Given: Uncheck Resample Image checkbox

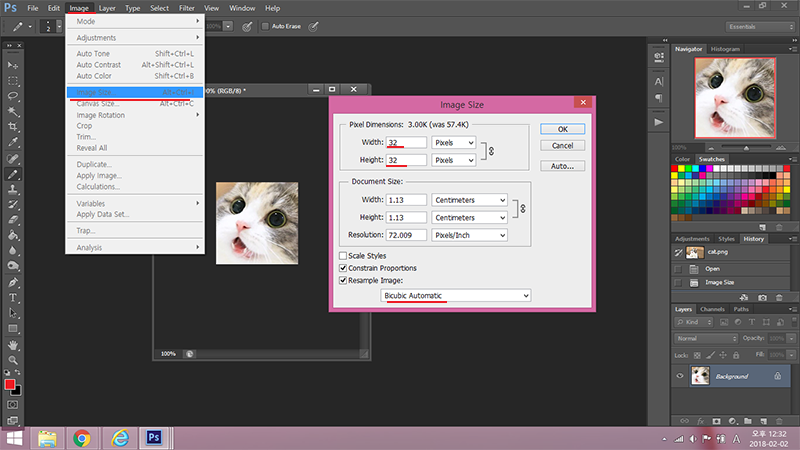Looking at the screenshot, I should click(343, 280).
